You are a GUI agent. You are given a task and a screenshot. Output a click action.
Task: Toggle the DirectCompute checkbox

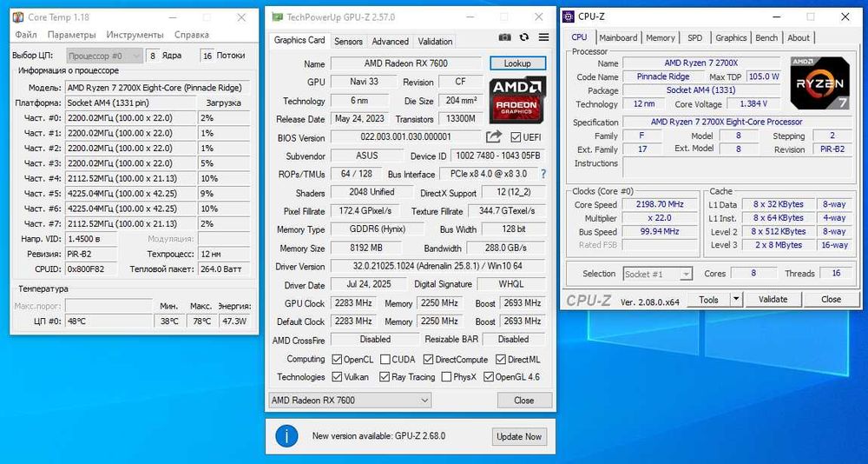click(428, 359)
